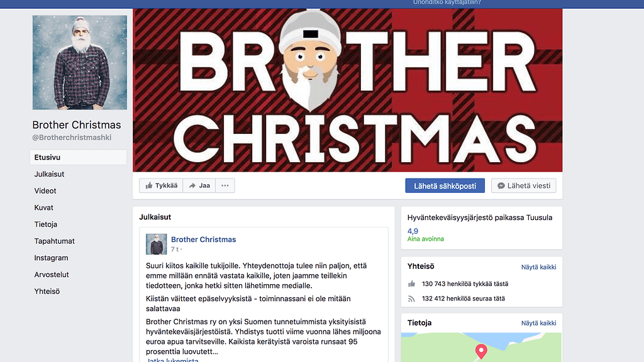Click the Brother Christmas post author link
The height and width of the screenshot is (362, 644).
pyautogui.click(x=203, y=239)
